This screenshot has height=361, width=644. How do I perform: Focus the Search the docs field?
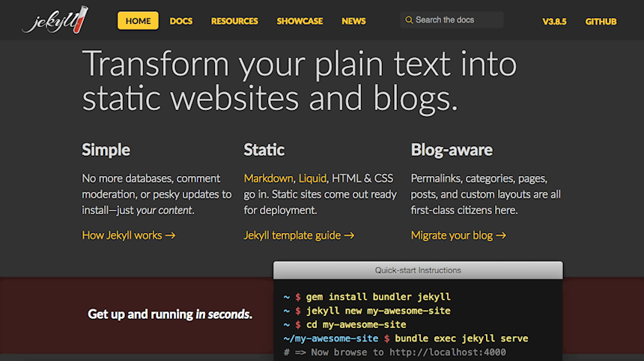(x=452, y=19)
